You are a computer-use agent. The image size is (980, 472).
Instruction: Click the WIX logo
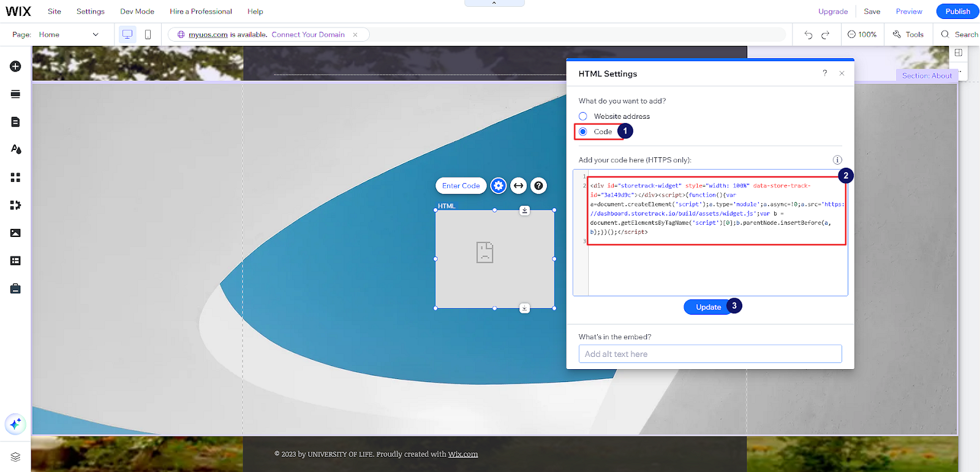pos(18,12)
